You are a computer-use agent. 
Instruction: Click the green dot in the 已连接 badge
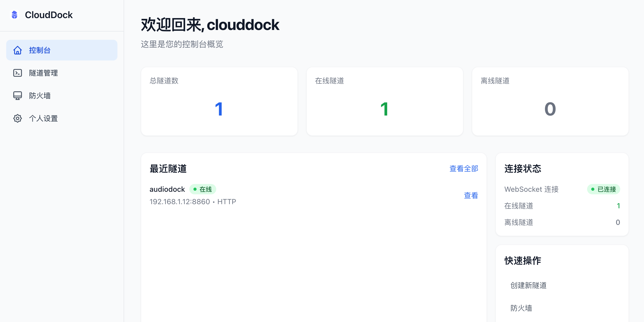pyautogui.click(x=593, y=189)
